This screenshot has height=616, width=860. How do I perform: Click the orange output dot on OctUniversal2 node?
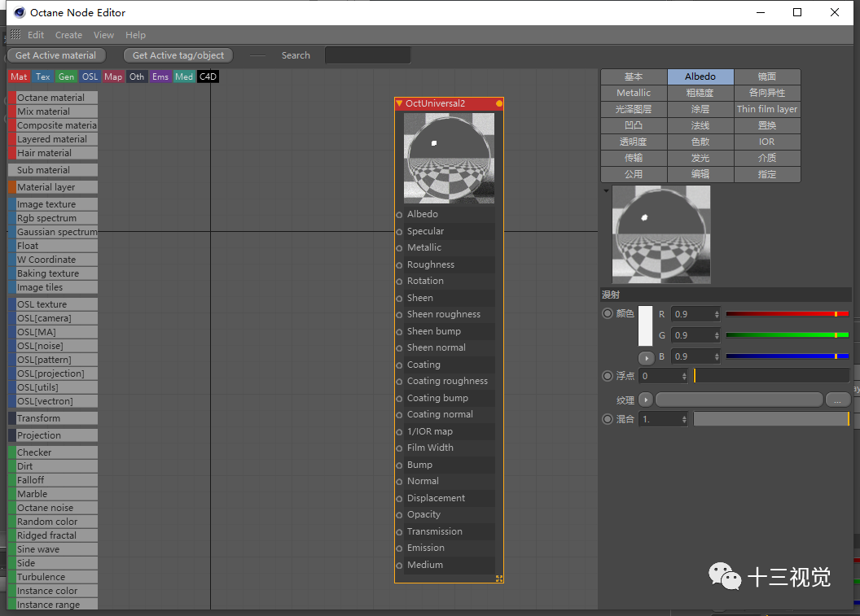click(x=499, y=103)
